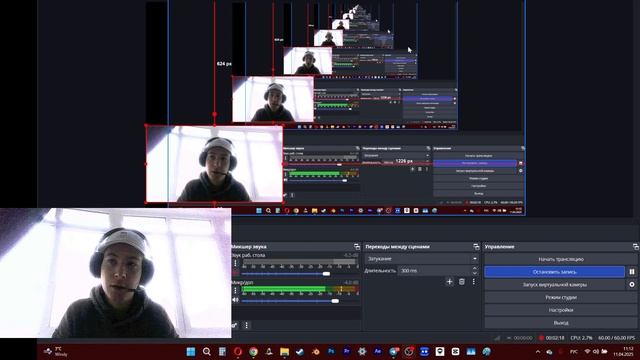
Task: Open Настройки
Action: click(x=560, y=310)
